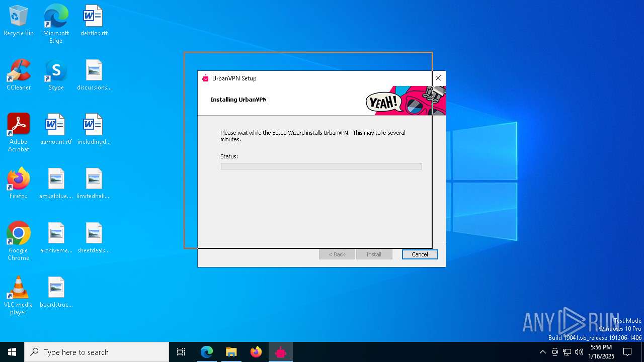Select UrbanVPN installer taskbar icon
Viewport: 644px width, 362px height.
281,352
